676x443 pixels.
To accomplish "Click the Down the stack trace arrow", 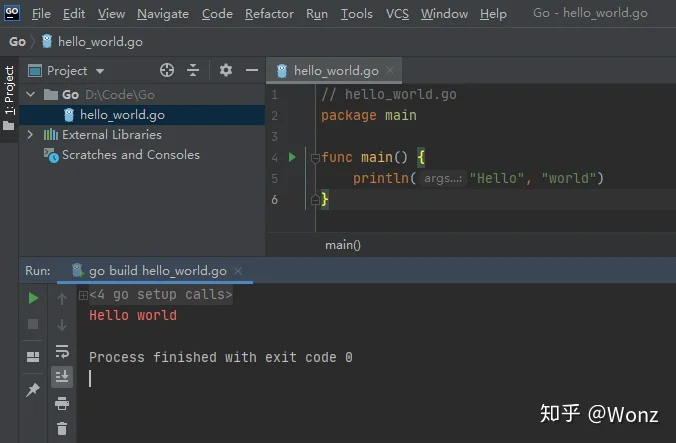I will tap(62, 324).
